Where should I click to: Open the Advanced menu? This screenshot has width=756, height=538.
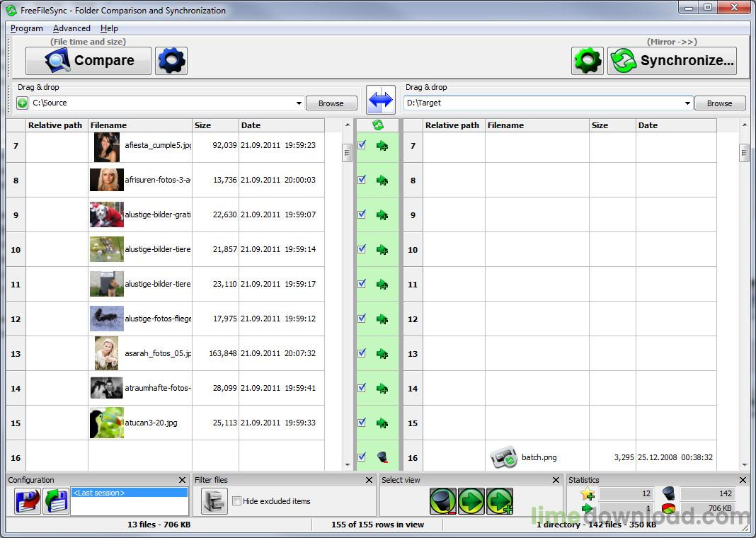point(71,28)
